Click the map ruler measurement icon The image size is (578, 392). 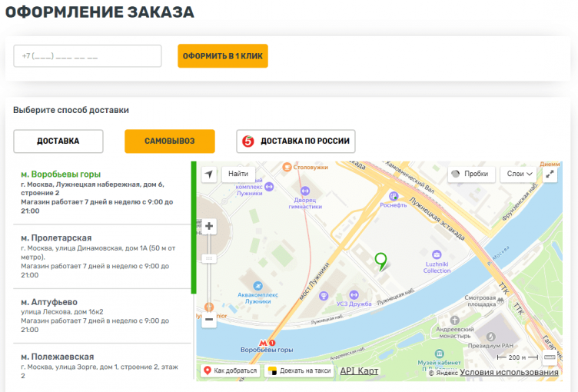(x=550, y=357)
